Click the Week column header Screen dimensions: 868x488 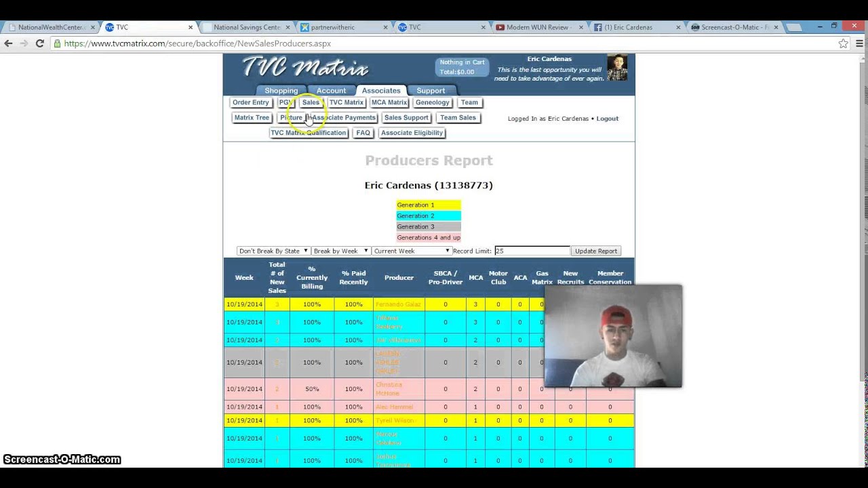tap(244, 277)
